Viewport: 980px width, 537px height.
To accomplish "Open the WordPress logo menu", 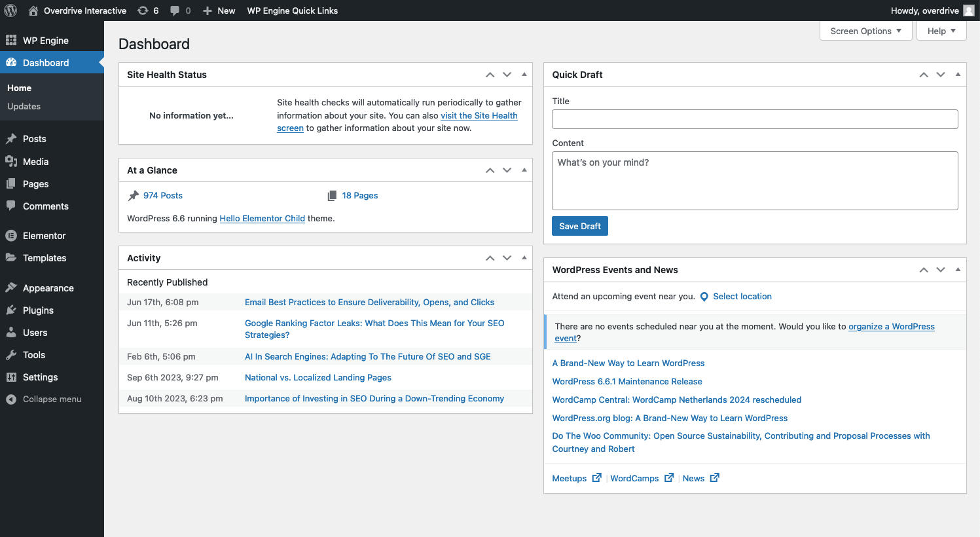I will coord(10,10).
